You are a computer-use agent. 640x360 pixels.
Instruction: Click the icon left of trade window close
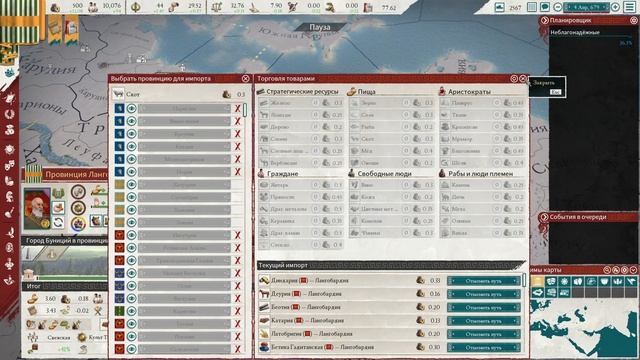coord(514,78)
